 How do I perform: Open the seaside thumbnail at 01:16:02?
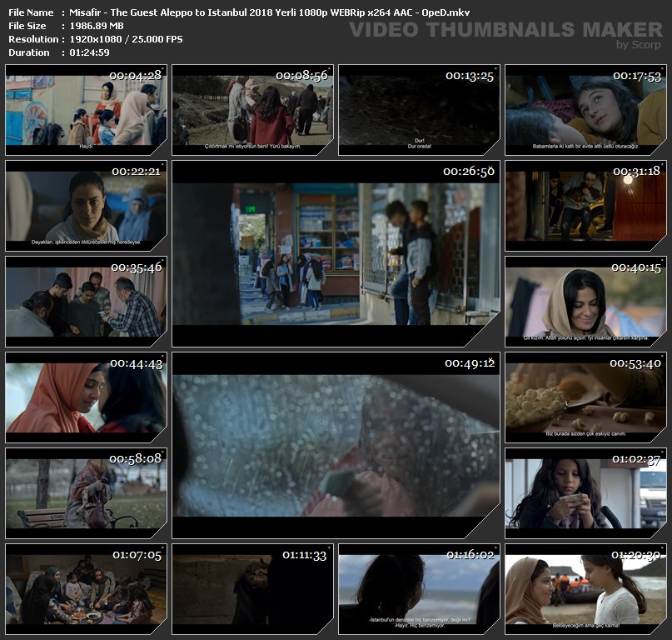coord(419,589)
